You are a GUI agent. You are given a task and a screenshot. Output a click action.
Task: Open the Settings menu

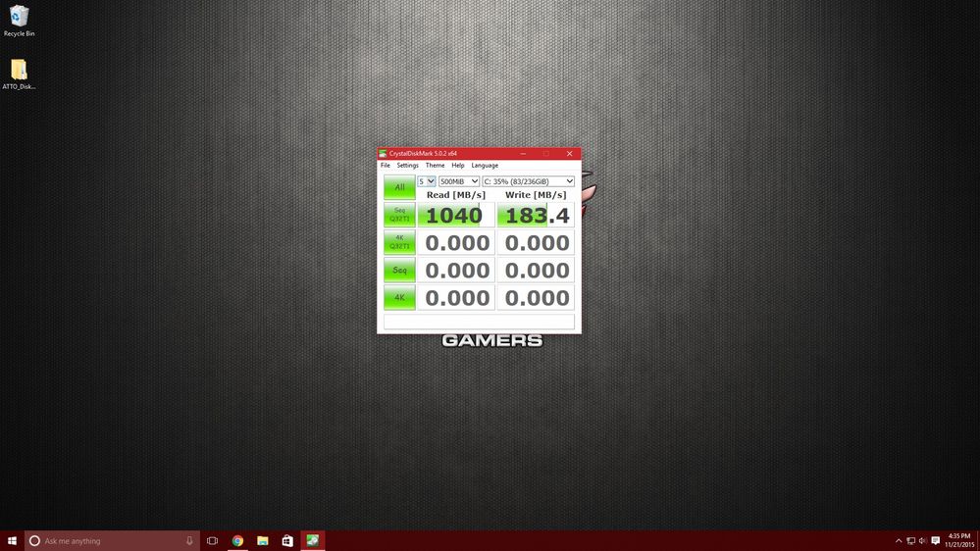click(x=407, y=166)
